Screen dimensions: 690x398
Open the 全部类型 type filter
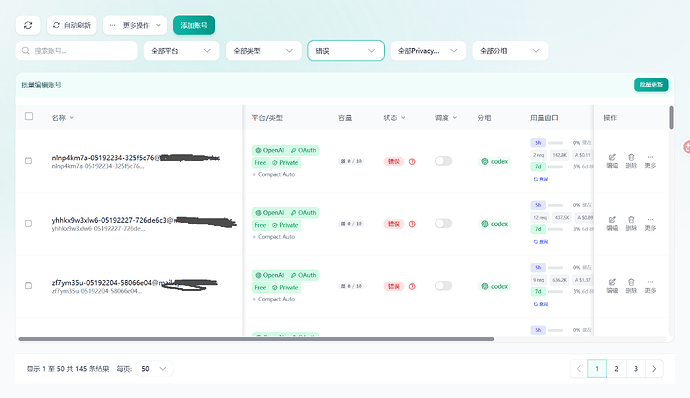(x=264, y=51)
